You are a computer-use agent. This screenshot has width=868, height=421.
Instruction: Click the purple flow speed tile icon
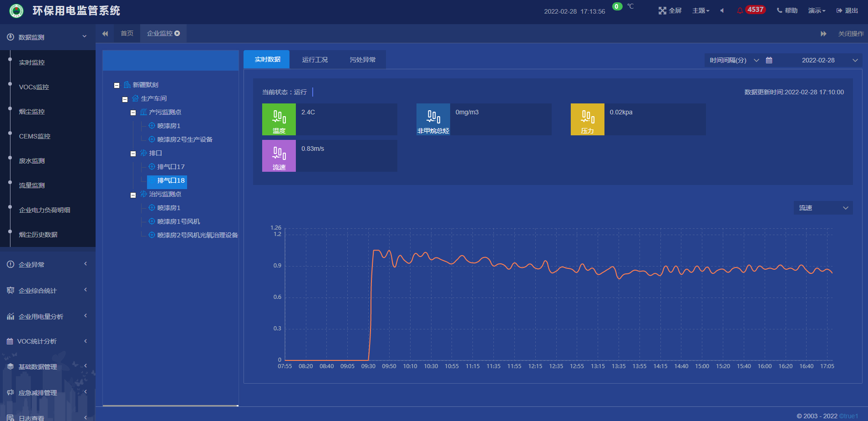click(x=279, y=154)
